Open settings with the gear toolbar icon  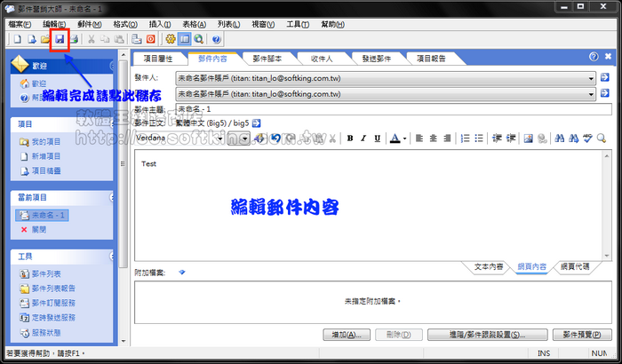(171, 40)
